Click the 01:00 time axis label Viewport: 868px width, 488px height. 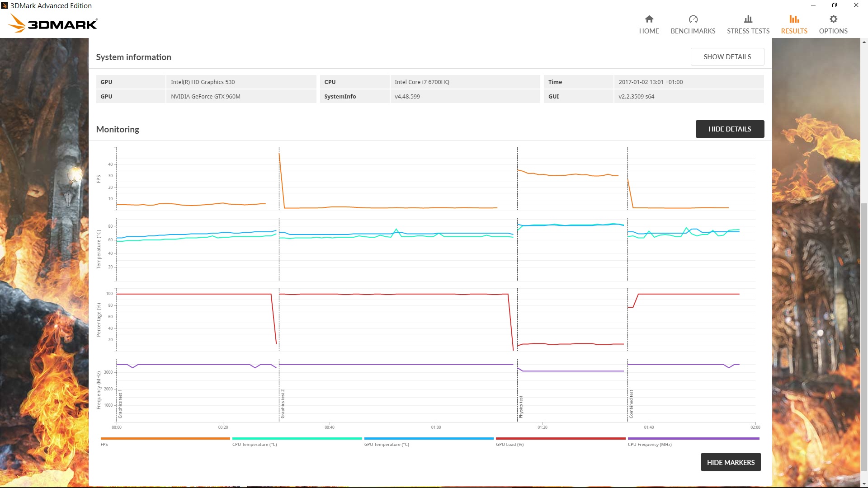(x=436, y=427)
